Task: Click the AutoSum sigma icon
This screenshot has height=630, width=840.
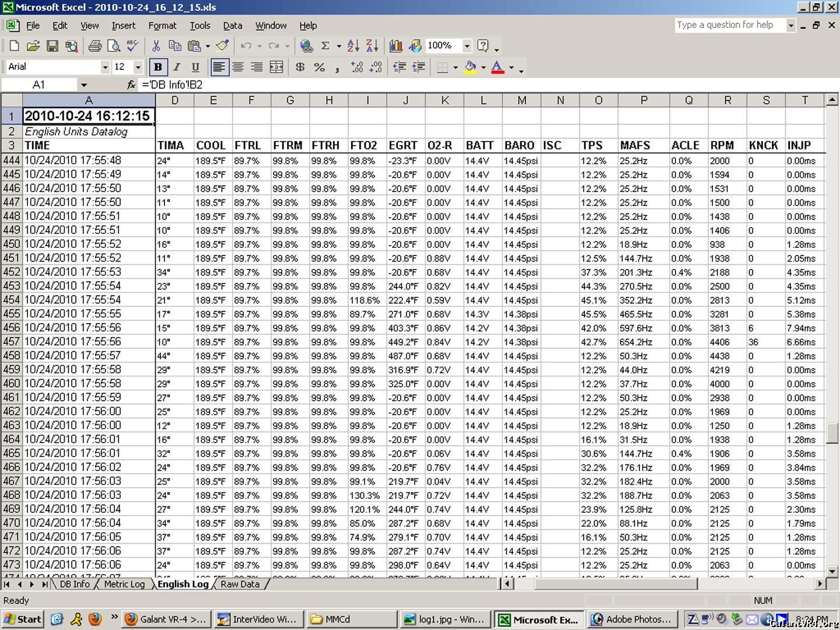Action: [x=325, y=46]
